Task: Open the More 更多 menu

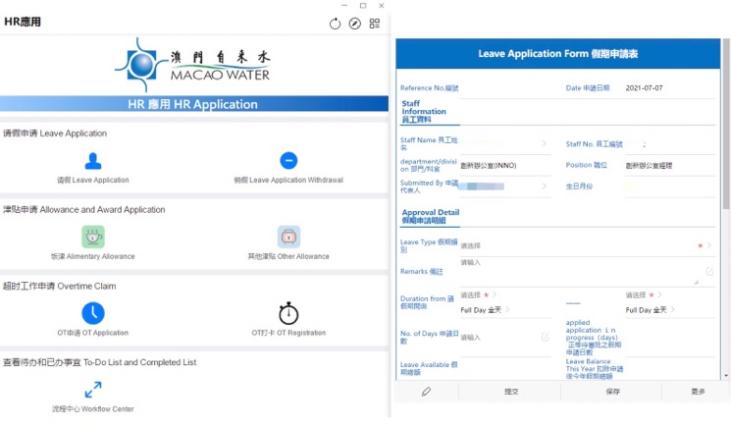Action: click(697, 392)
